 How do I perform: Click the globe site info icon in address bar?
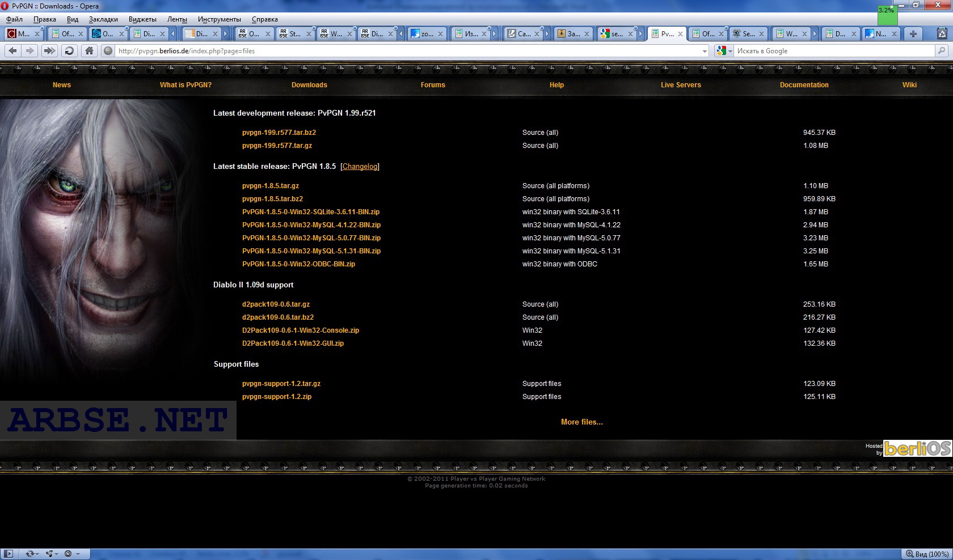click(108, 50)
